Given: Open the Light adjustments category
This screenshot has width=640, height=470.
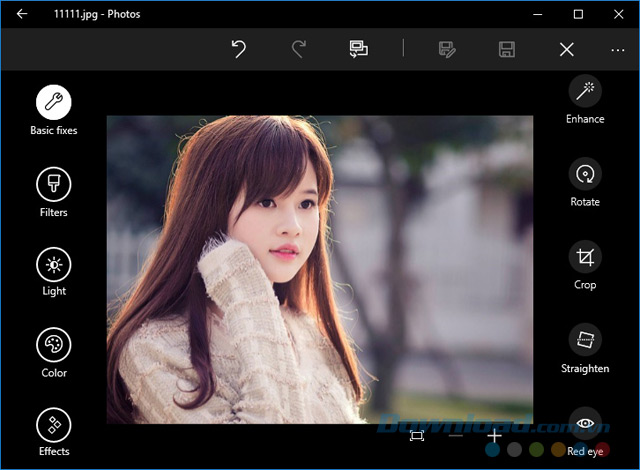Looking at the screenshot, I should click(x=53, y=264).
